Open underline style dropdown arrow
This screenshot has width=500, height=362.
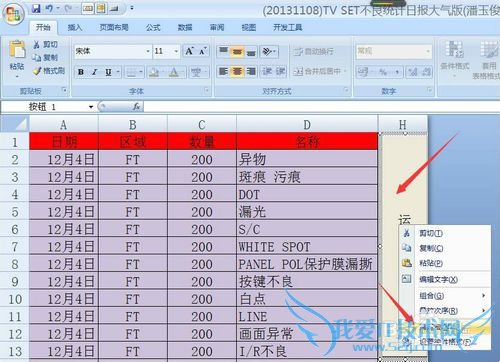coord(118,72)
